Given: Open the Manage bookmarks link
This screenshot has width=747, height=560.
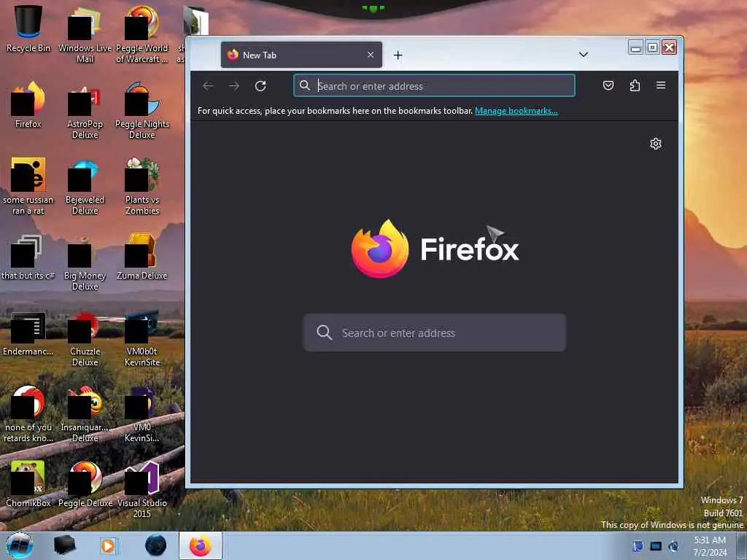Looking at the screenshot, I should coord(516,111).
